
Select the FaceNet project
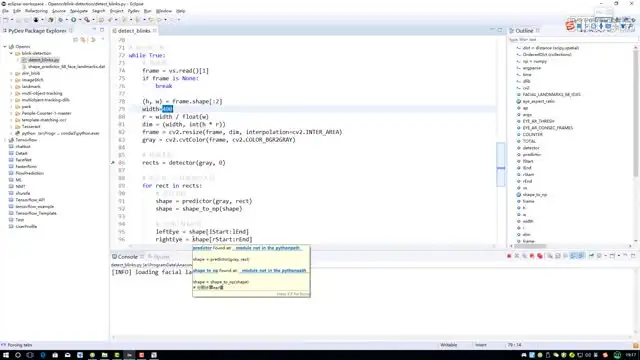(x=23, y=160)
